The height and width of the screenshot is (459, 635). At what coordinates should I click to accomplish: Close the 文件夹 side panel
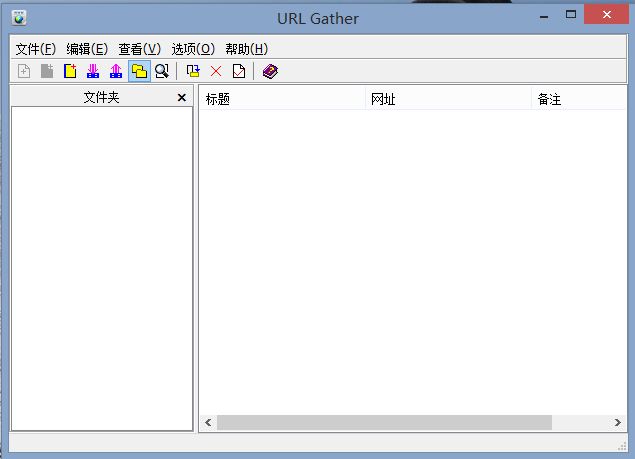(x=182, y=98)
